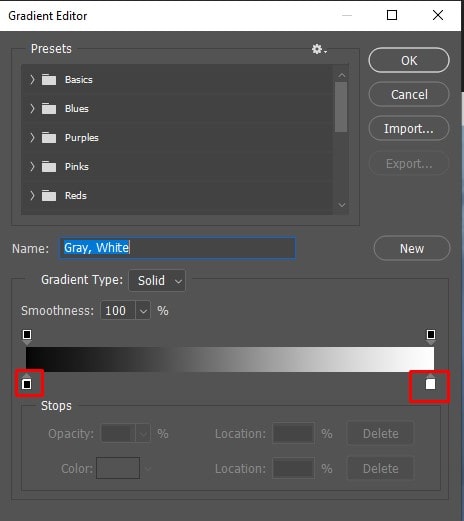Click the gradient Name input field
The width and height of the screenshot is (464, 521).
[177, 248]
